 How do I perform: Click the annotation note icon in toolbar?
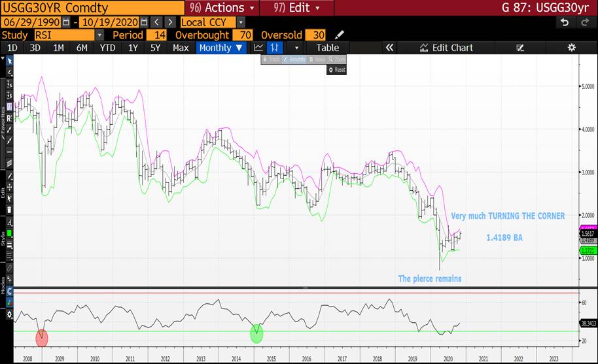point(520,48)
